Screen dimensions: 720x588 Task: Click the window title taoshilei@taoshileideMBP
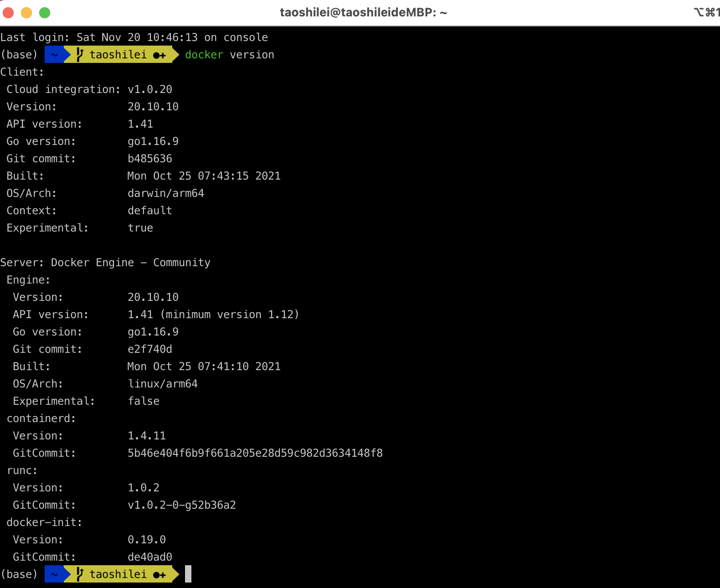(x=363, y=12)
